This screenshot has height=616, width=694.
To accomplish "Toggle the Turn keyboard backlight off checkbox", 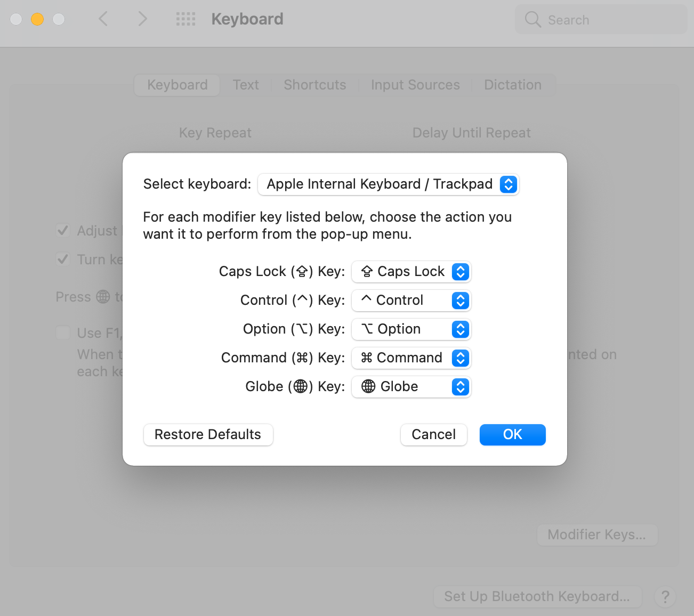I will (x=63, y=259).
